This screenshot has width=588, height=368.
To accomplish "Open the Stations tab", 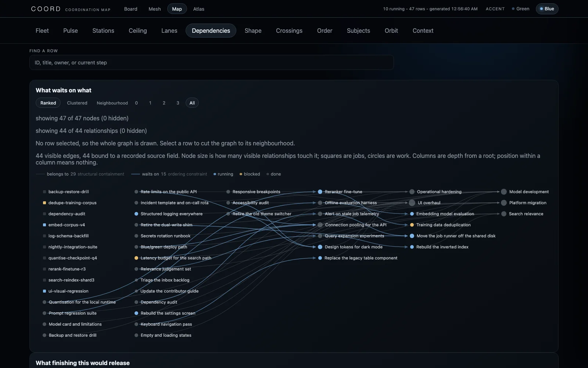I will coord(103,31).
